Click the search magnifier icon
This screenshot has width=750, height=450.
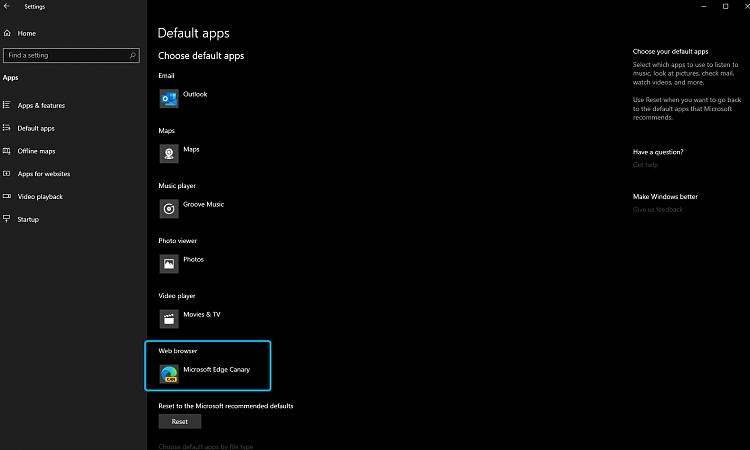[x=132, y=55]
